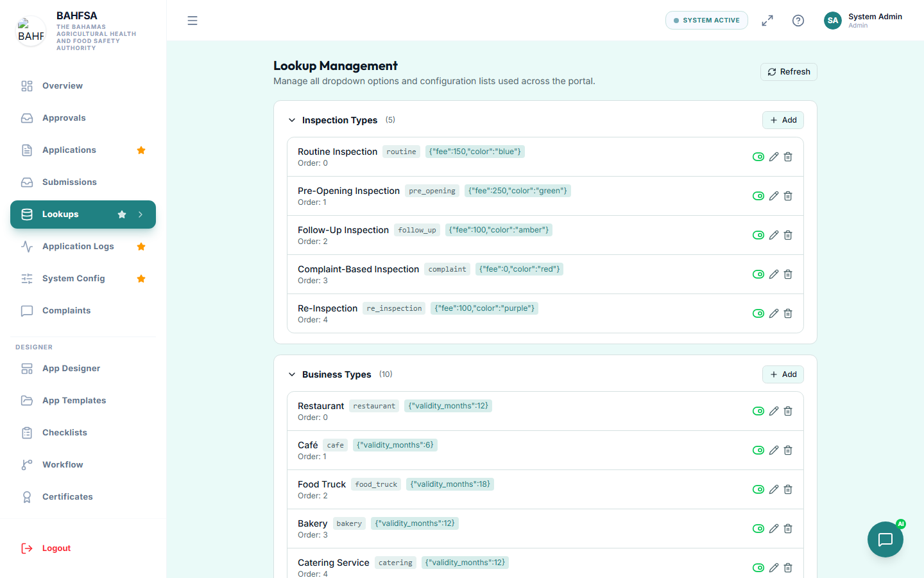Go to Approvals in sidebar
Image resolution: width=924 pixels, height=578 pixels.
[83, 118]
